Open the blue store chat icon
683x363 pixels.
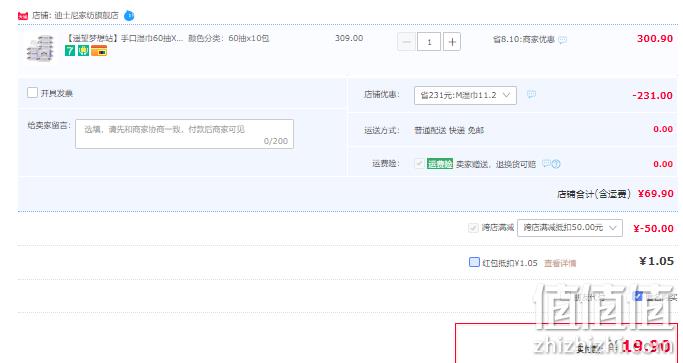point(129,16)
